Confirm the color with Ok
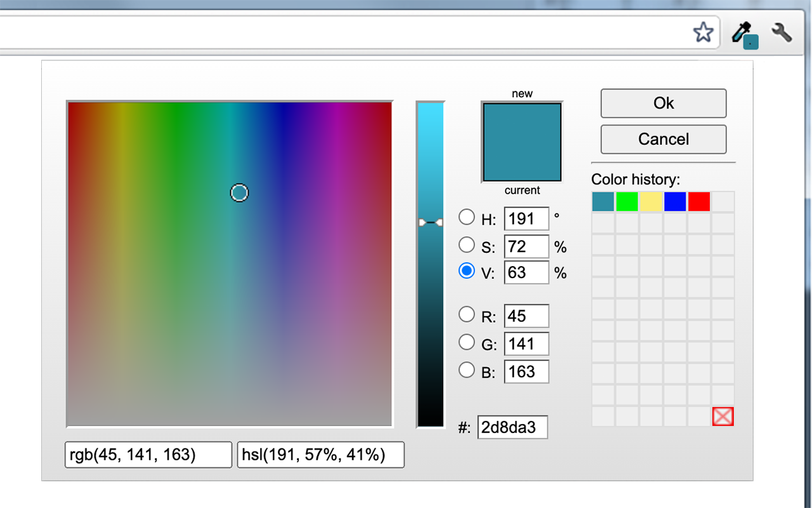The width and height of the screenshot is (812, 508). click(663, 103)
